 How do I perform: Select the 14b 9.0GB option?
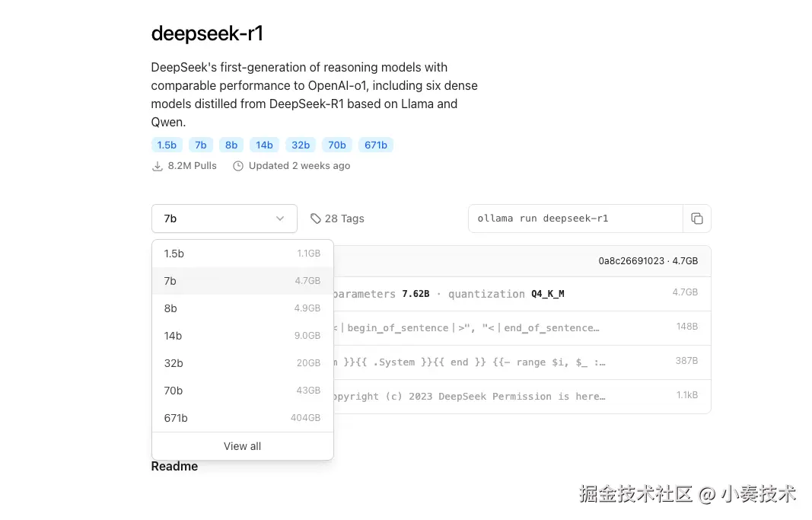click(x=242, y=336)
